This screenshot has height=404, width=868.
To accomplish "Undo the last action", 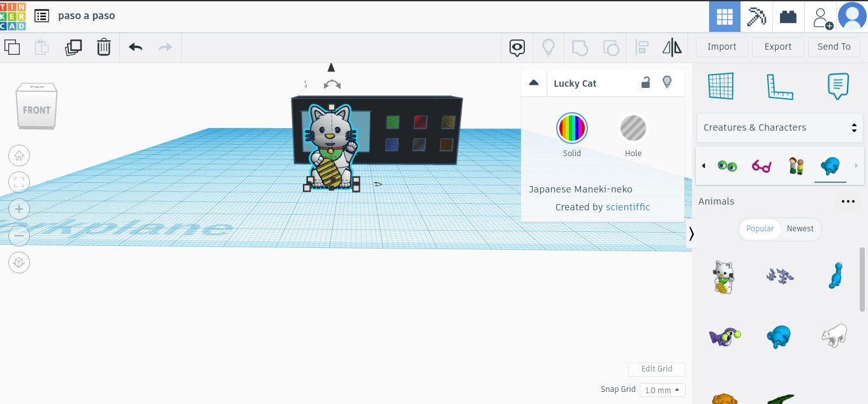I will click(x=135, y=47).
